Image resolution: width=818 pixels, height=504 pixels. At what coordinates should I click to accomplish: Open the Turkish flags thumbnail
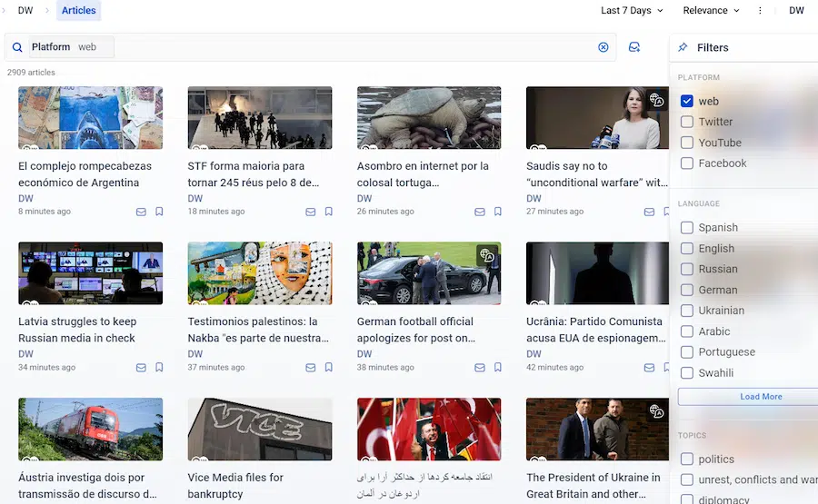pos(429,430)
